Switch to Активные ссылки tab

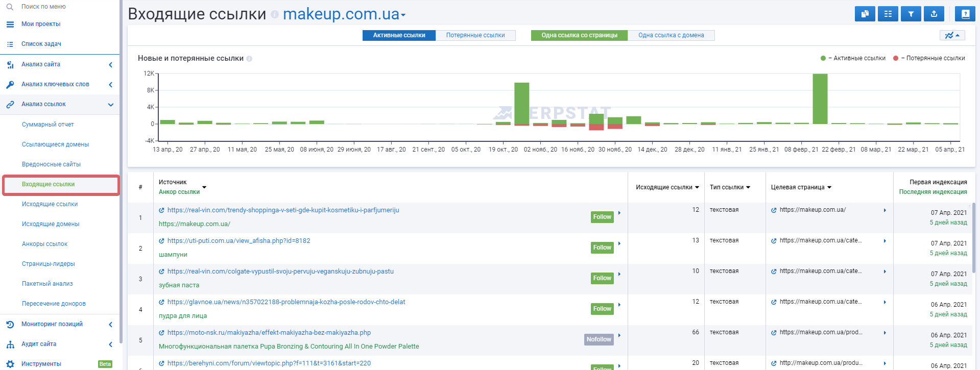pyautogui.click(x=399, y=35)
